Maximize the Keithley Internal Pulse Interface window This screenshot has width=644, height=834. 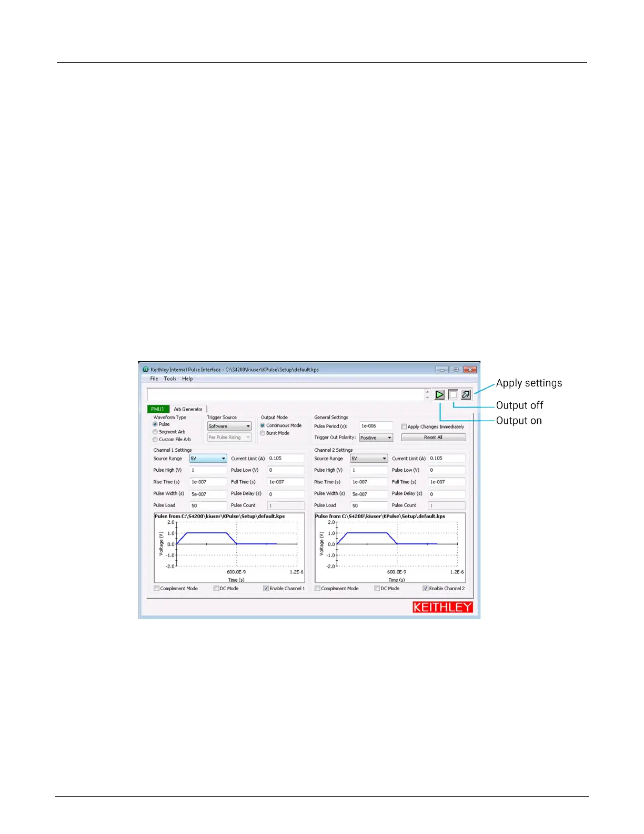coord(456,370)
